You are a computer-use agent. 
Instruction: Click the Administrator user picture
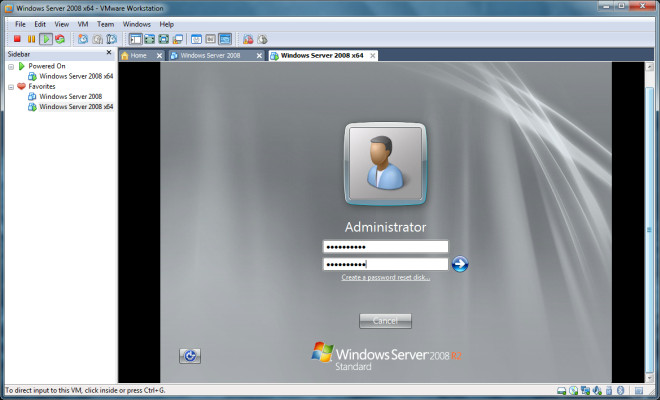[385, 164]
